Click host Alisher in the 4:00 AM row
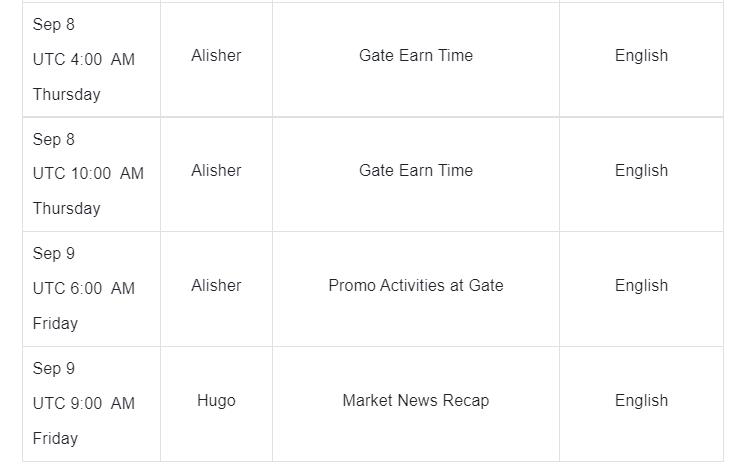739x475 pixels. [x=216, y=56]
